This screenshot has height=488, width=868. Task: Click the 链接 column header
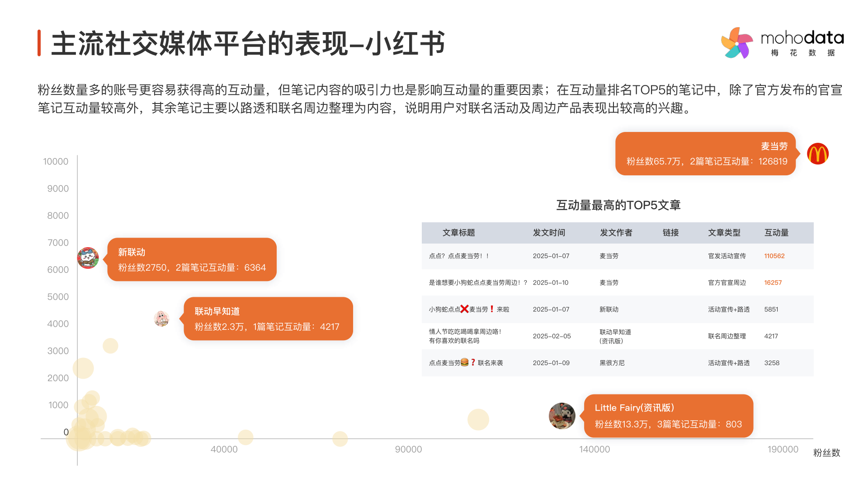coord(670,233)
